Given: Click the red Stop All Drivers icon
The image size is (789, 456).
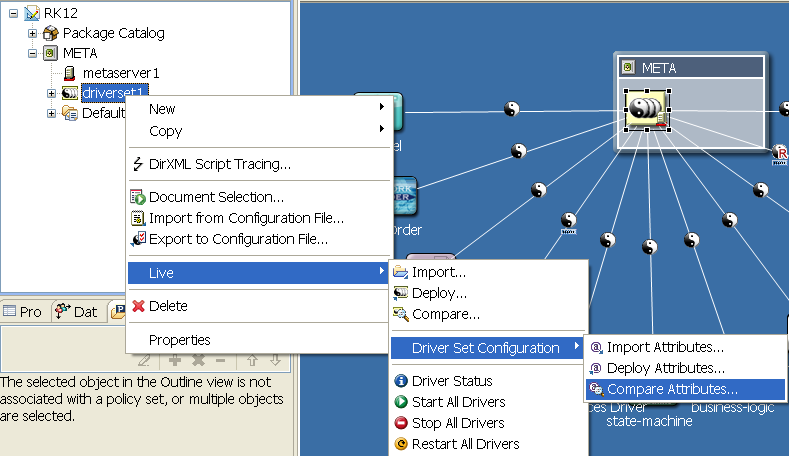Looking at the screenshot, I should (x=401, y=423).
